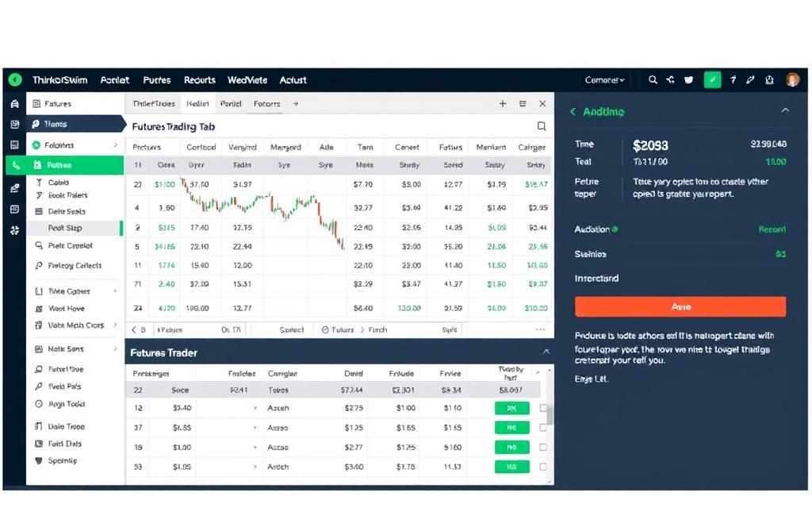Click the green highlighted top toolbar icon
812x508 pixels.
pyautogui.click(x=713, y=79)
